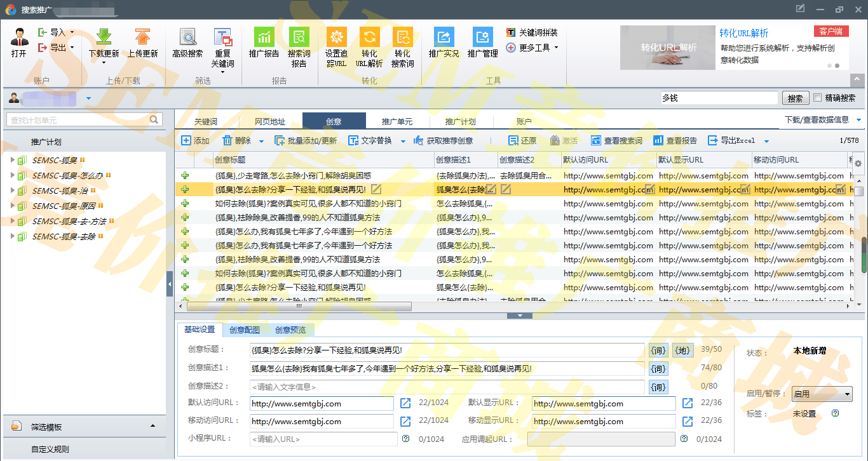Open 推广管理 toolbar icon
The image size is (868, 461).
482,37
